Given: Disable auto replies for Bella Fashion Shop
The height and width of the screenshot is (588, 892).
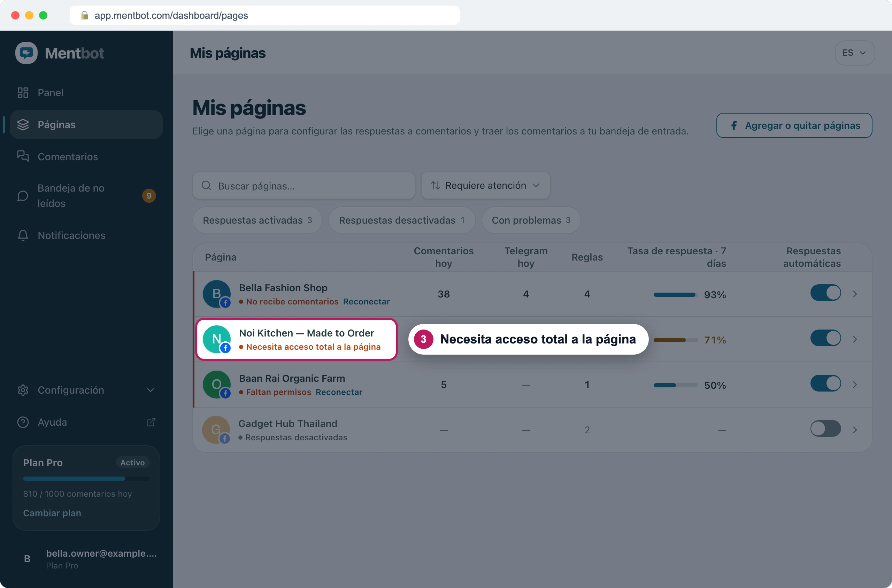Looking at the screenshot, I should 825,293.
